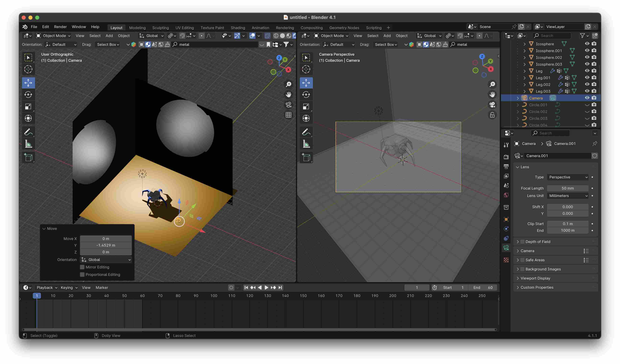Select the Move tool in left viewport

[x=28, y=83]
